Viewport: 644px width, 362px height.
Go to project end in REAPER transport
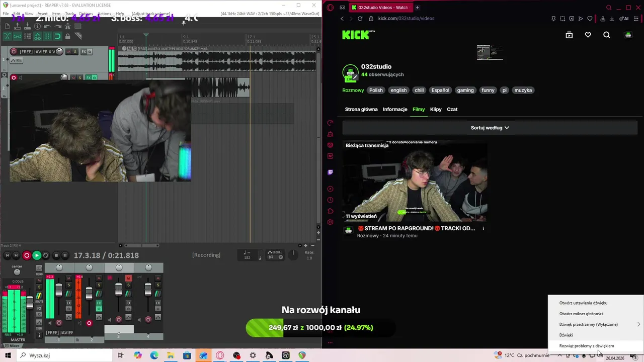[x=16, y=255]
